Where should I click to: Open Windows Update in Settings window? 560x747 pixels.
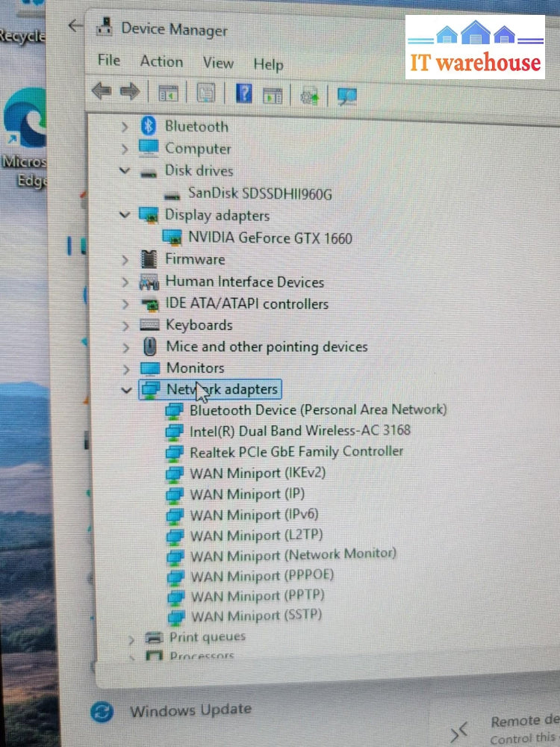[x=190, y=710]
